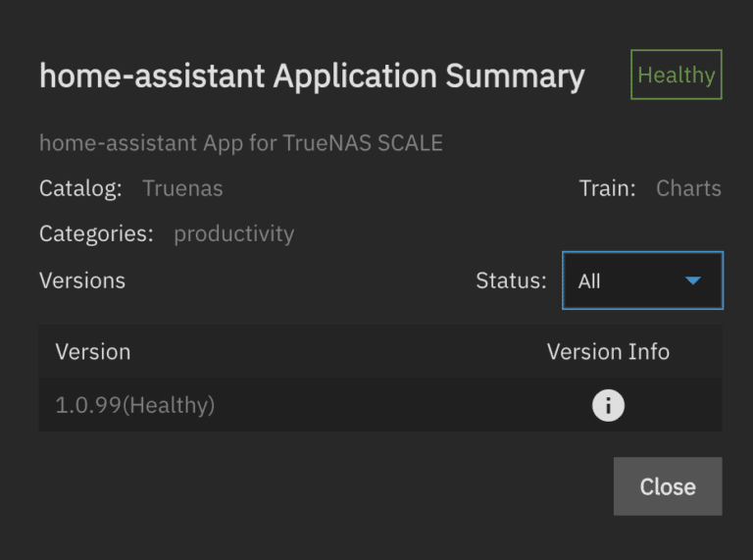
Task: Click the Truenas catalog value
Action: tap(182, 187)
